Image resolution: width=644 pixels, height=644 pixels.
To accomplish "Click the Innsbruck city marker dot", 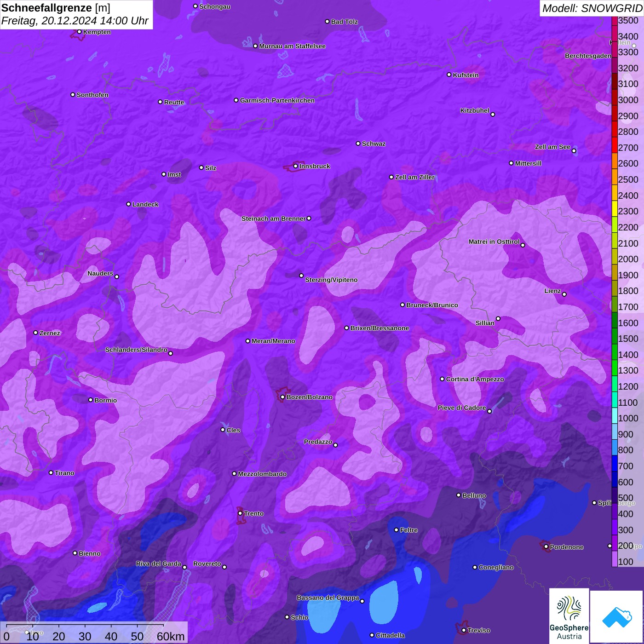I will tap(296, 166).
